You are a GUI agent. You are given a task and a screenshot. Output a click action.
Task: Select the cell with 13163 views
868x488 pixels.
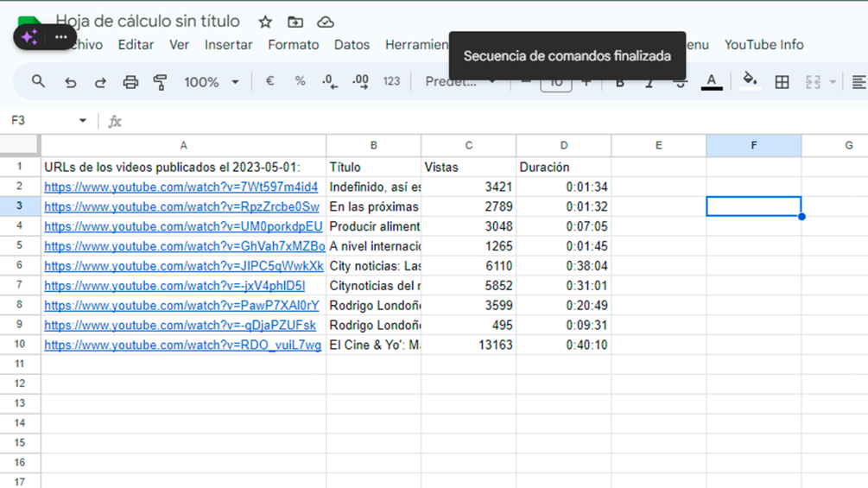468,345
